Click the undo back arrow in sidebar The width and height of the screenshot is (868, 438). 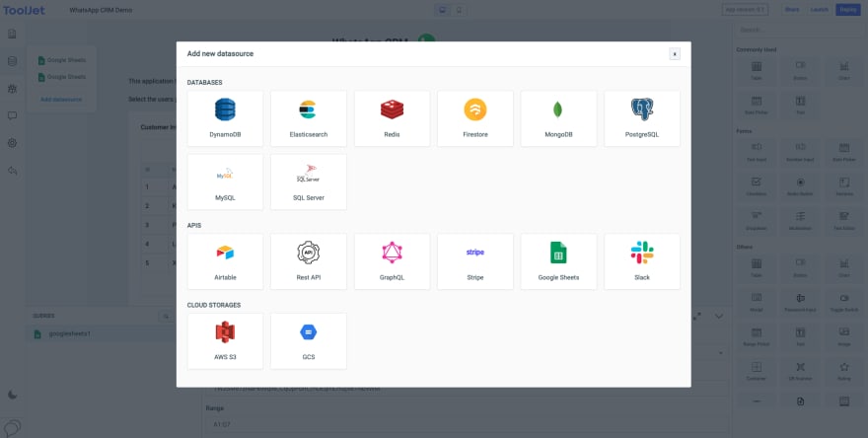(12, 171)
